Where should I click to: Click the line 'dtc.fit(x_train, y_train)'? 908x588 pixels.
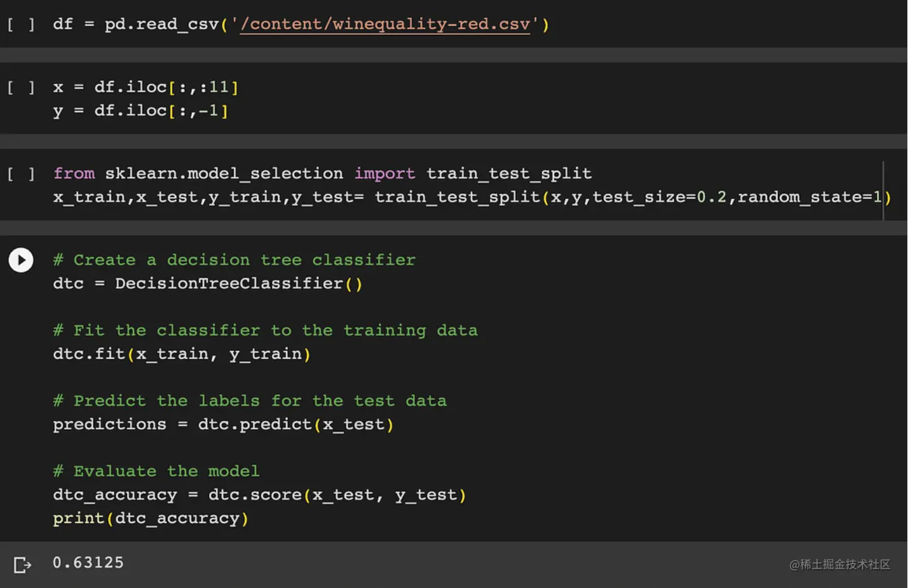[x=182, y=354]
